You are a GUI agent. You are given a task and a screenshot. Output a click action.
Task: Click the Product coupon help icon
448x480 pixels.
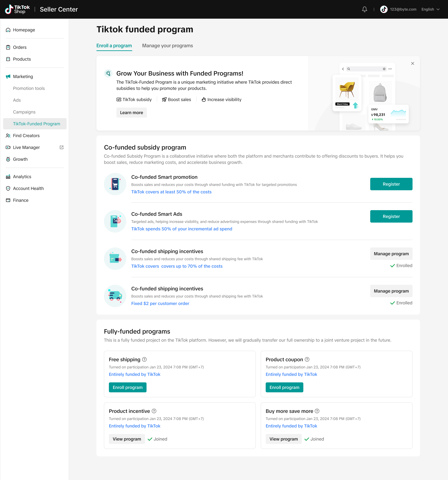[307, 359]
